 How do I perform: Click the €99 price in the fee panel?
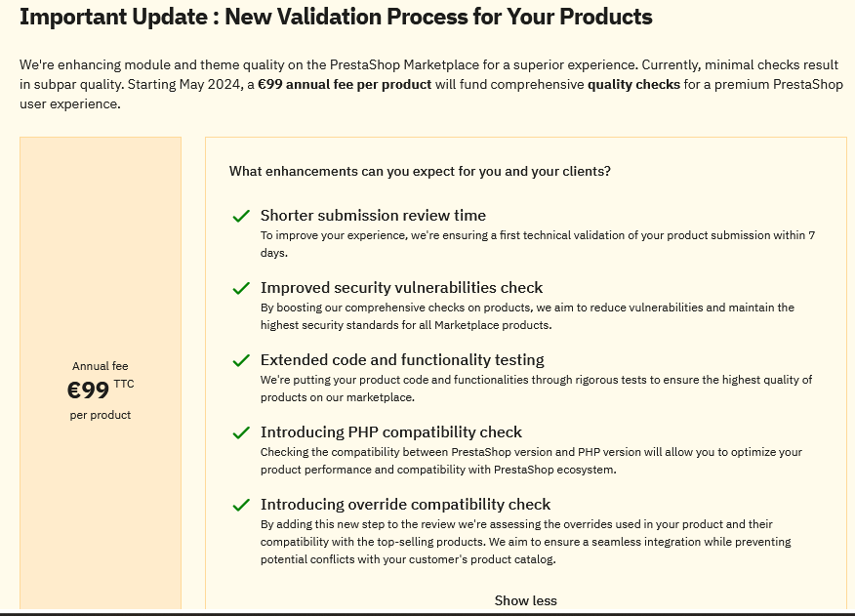(x=89, y=390)
